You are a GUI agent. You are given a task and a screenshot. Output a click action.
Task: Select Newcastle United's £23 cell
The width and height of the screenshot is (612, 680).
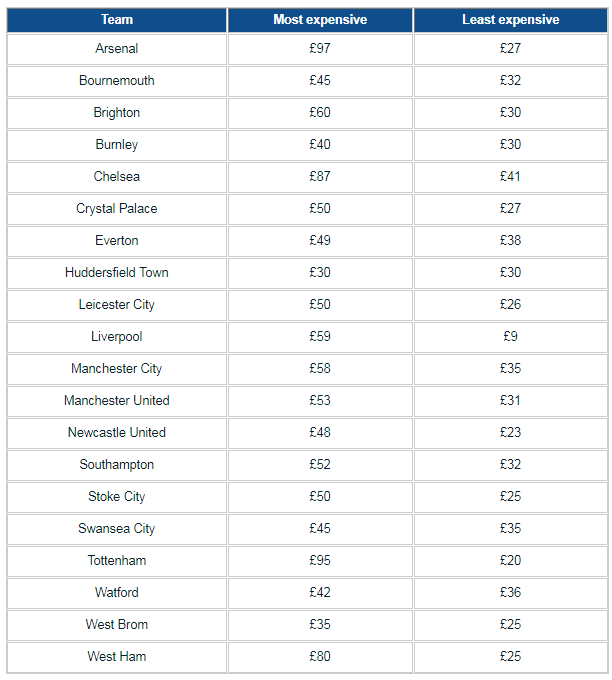511,433
